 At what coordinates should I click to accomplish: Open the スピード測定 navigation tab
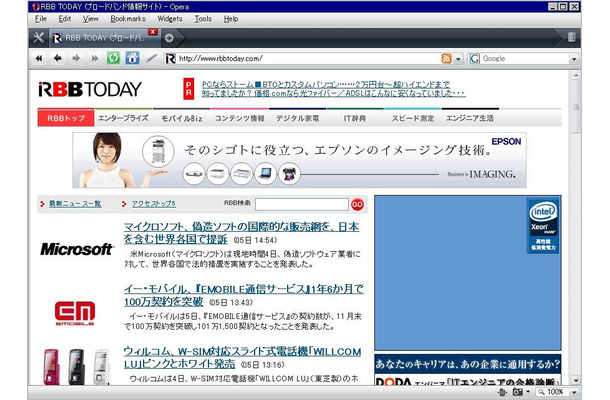pyautogui.click(x=413, y=118)
